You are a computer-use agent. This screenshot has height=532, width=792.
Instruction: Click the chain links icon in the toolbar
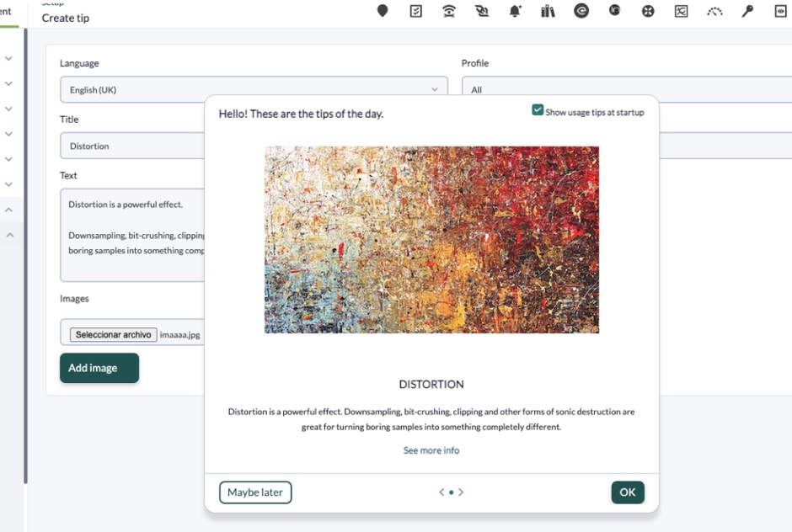click(482, 11)
